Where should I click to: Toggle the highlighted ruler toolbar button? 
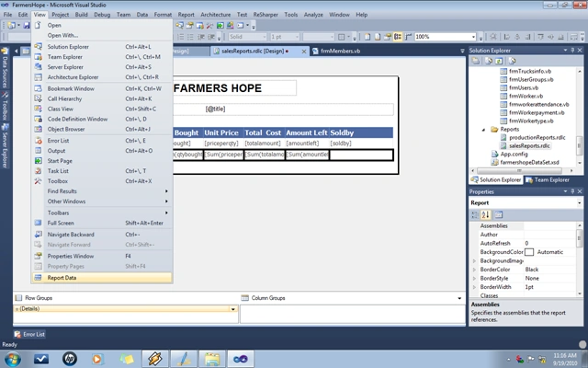click(x=398, y=37)
